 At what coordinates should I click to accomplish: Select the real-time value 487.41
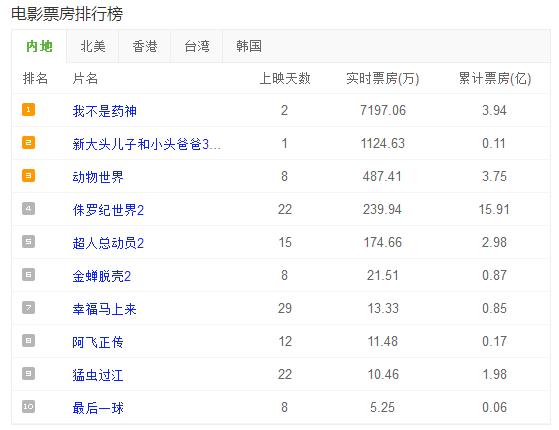tap(382, 176)
